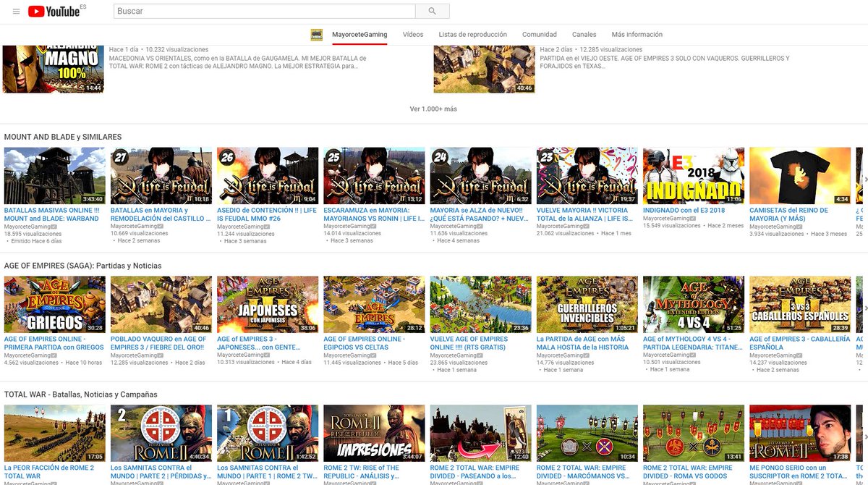
Task: Open title AGE OF EMPIRES ONLINE EGIPCIOS VS CELTAS
Action: [365, 343]
